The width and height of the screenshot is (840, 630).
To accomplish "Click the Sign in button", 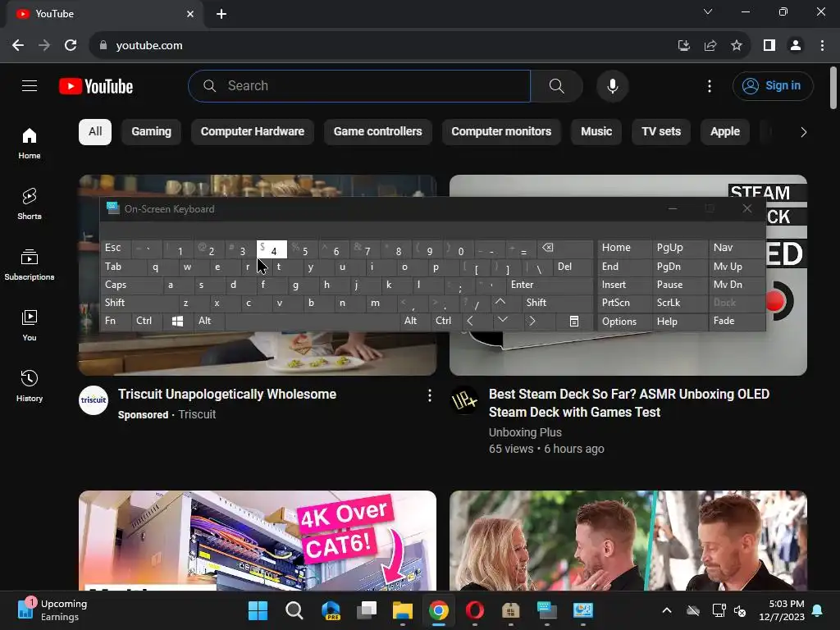I will (x=773, y=85).
